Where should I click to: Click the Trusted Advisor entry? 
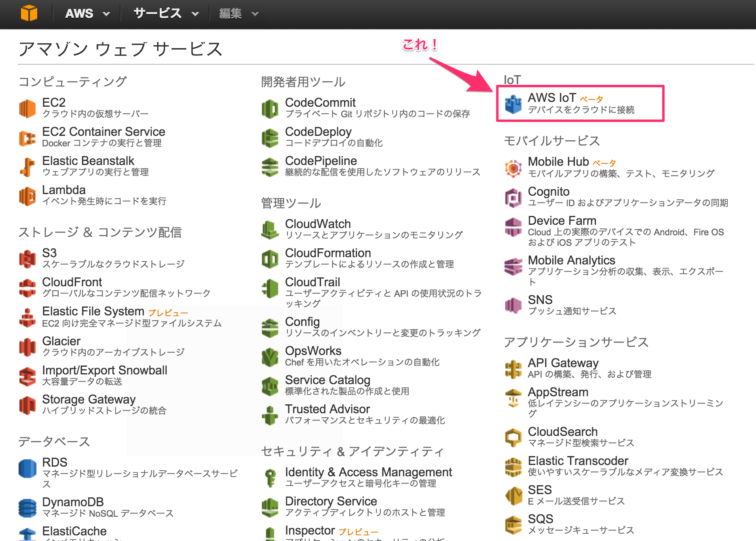coord(327,409)
